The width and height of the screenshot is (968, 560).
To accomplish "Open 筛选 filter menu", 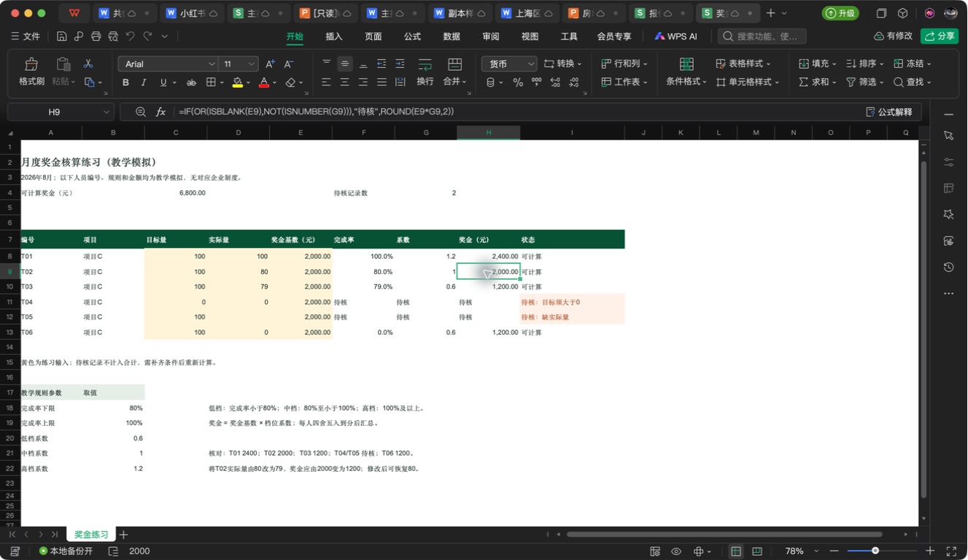I will tap(865, 82).
